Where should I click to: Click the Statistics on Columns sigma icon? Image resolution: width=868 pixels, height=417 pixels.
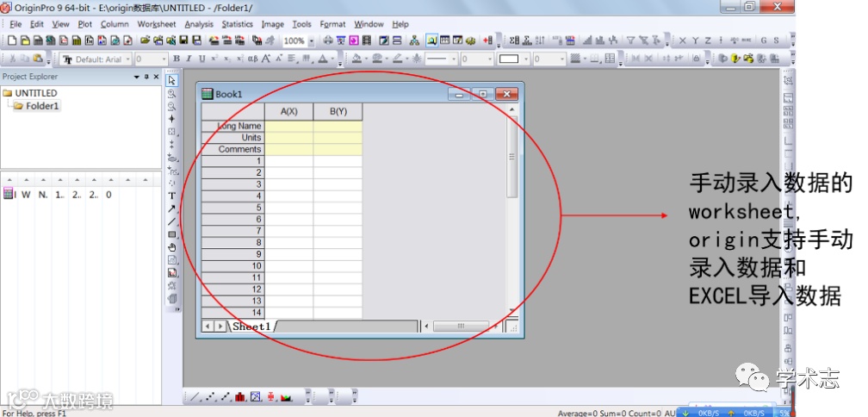[515, 40]
